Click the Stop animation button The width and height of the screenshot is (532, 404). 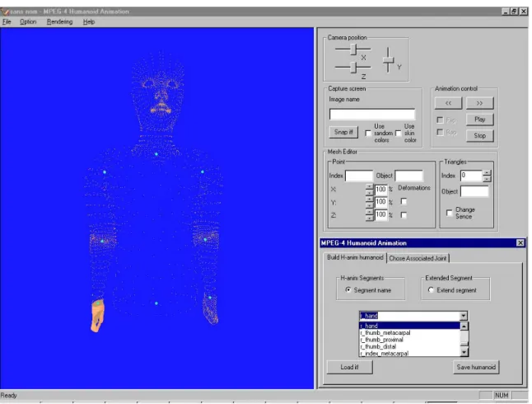tap(479, 135)
